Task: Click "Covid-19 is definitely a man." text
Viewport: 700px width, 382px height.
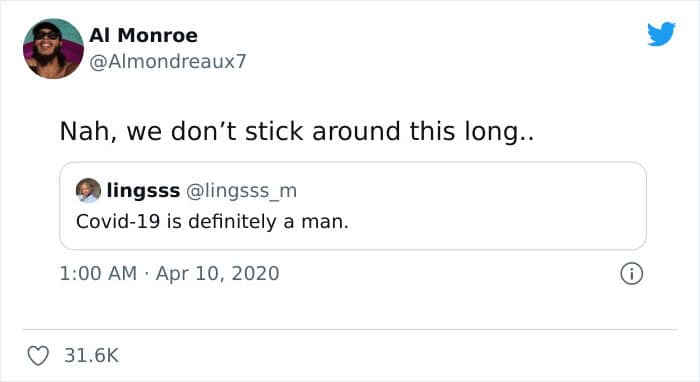Action: click(212, 221)
